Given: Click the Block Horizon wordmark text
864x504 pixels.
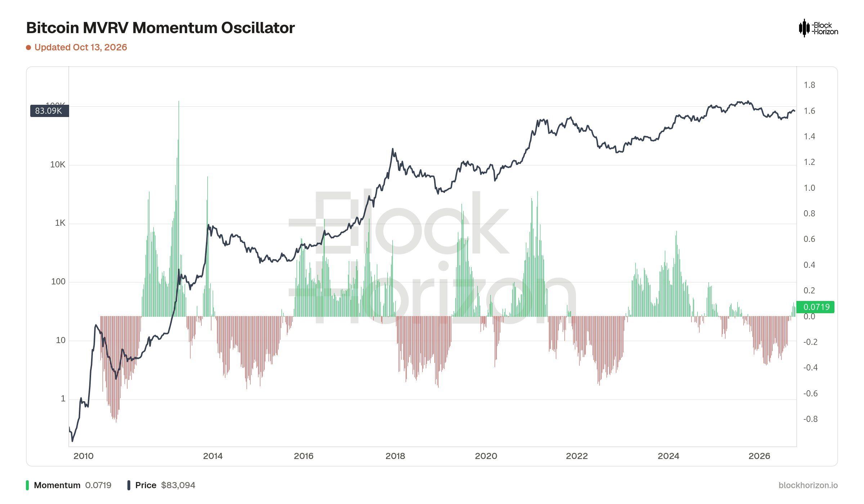Looking at the screenshot, I should click(825, 28).
